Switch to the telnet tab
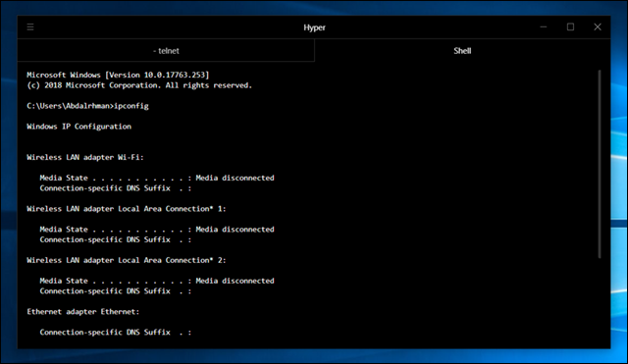Viewport: 628px width, 364px height. pos(166,51)
